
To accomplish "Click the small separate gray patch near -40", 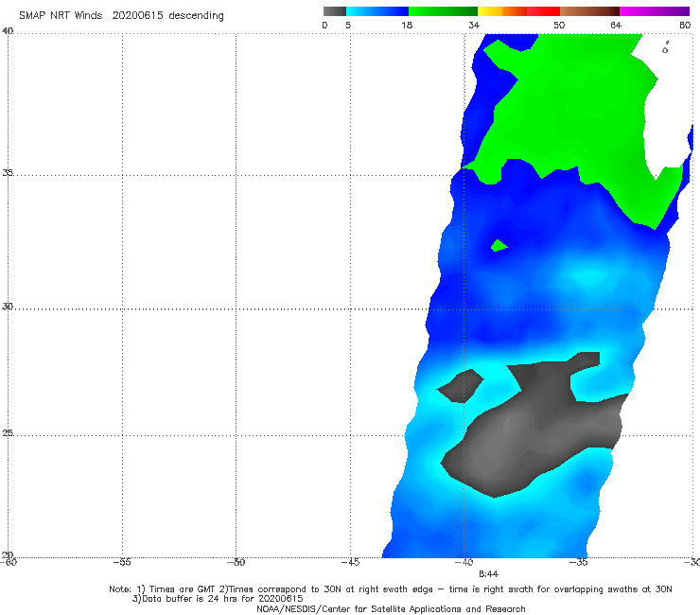I will [461, 387].
